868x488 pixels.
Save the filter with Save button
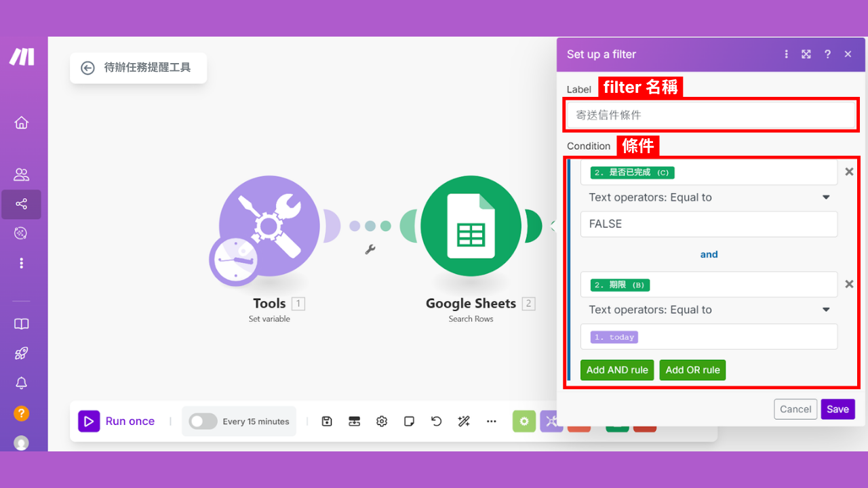pos(837,409)
